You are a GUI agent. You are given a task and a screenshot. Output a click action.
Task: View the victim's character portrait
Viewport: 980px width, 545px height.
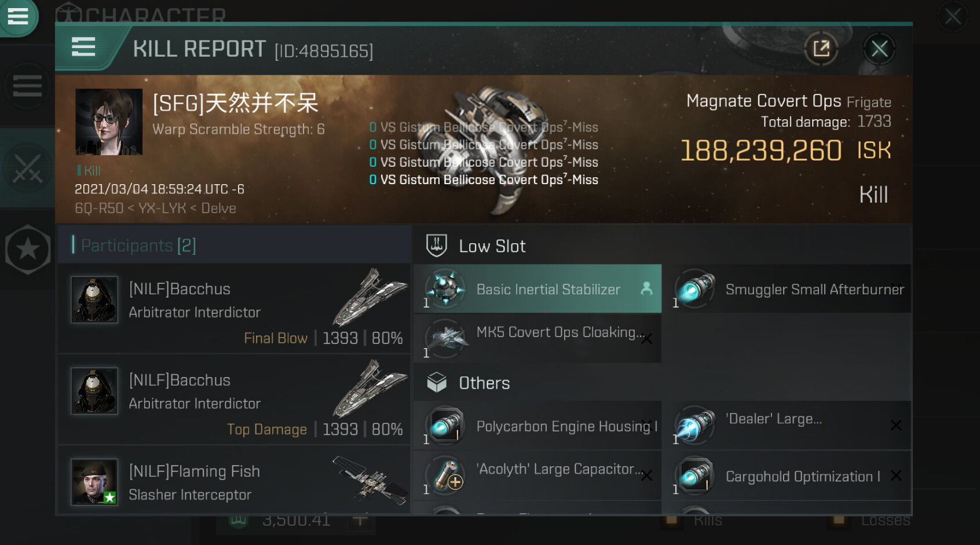point(109,122)
